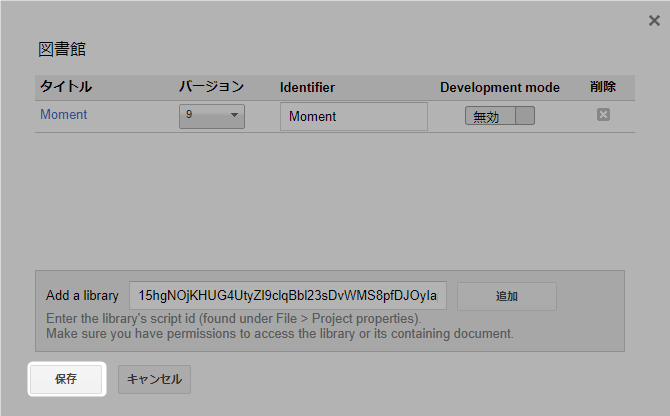The image size is (670, 416).
Task: Click the 図書館 dialog title
Action: [x=62, y=49]
